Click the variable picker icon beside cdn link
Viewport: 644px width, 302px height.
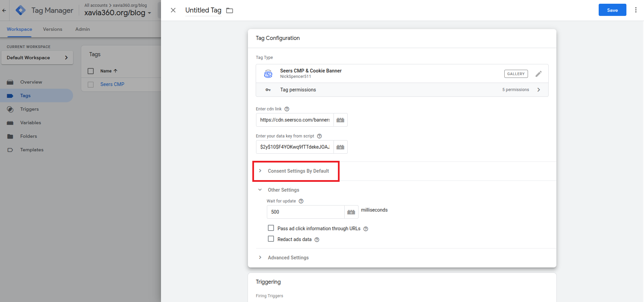coord(340,120)
